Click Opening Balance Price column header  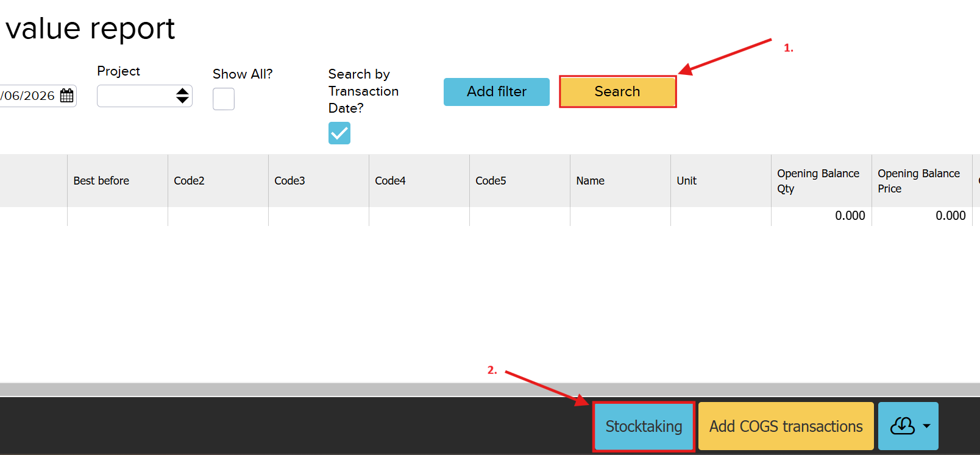point(918,181)
